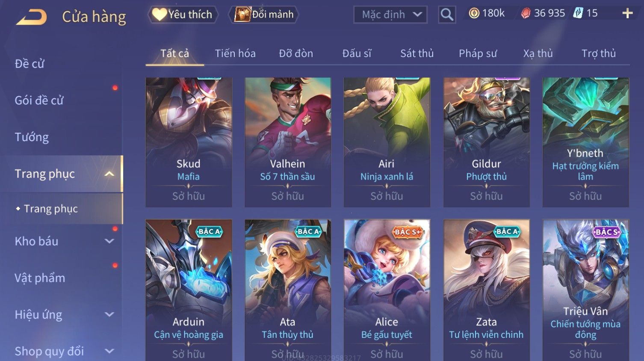Expand the Hiệu ứng sidebar section
The image size is (644, 361).
[x=109, y=315]
